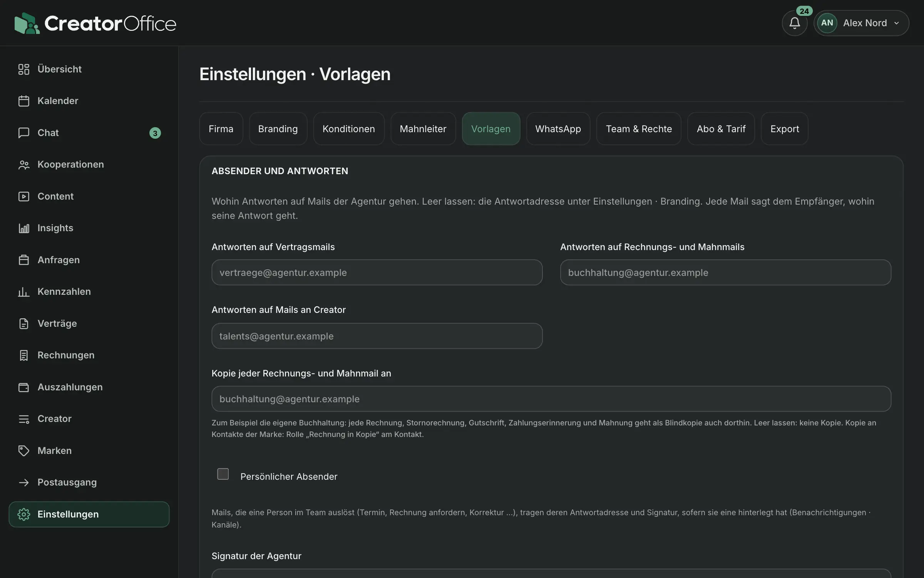Click the Marken tag icon
Screen dimensions: 924x578
pos(24,451)
